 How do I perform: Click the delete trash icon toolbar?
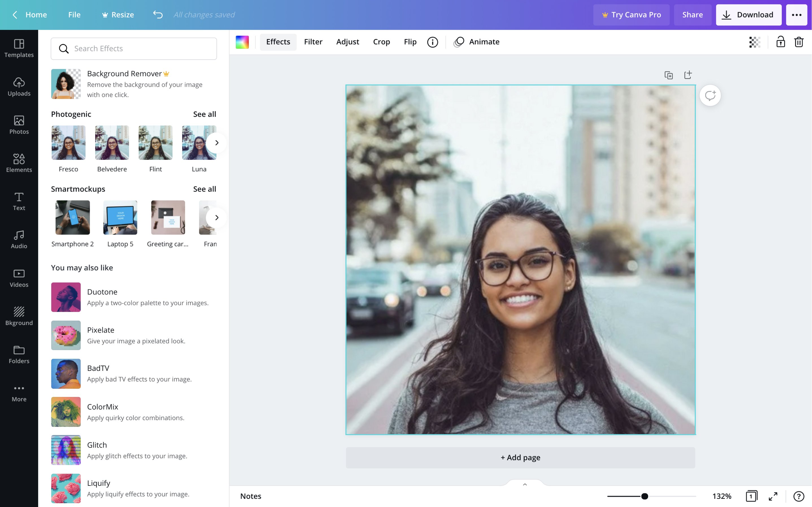click(799, 42)
